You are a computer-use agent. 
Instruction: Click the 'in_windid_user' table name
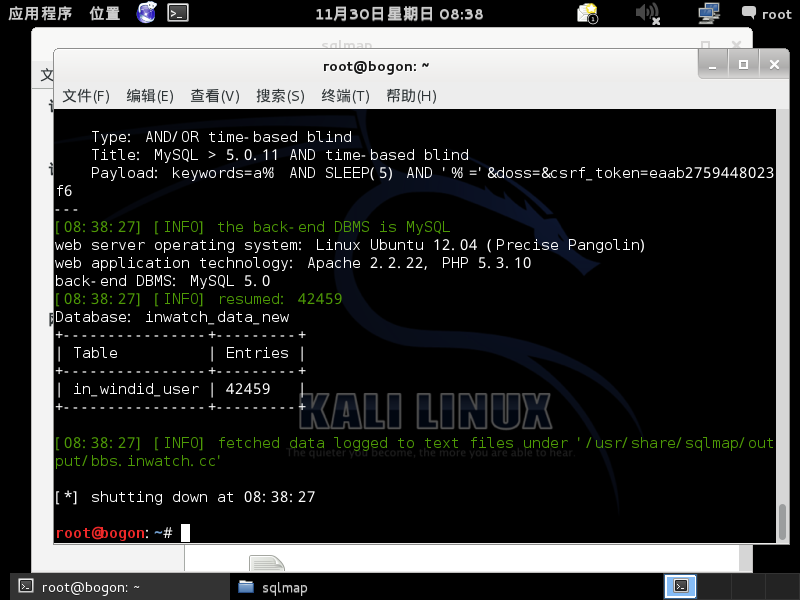click(x=136, y=389)
